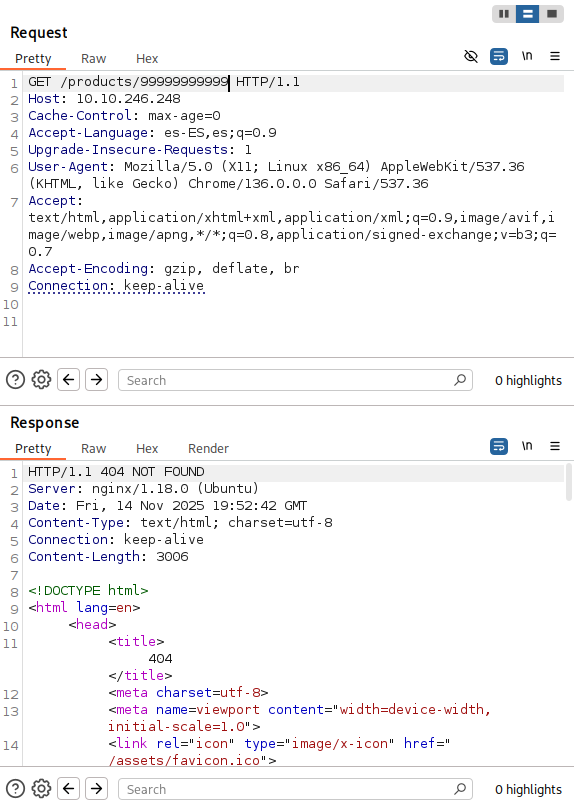
Task: Open search settings gear below Request
Action: [x=41, y=380]
